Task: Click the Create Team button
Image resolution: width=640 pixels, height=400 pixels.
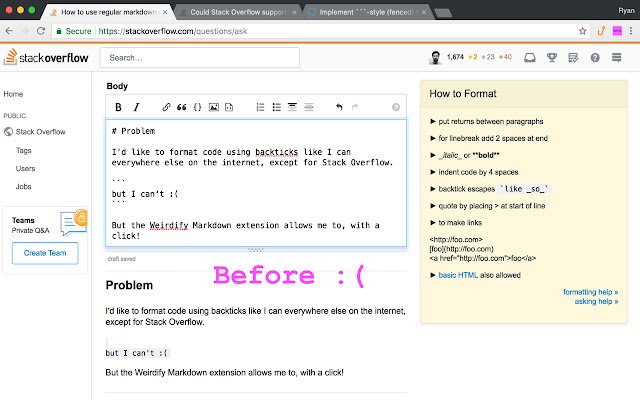Action: click(45, 253)
